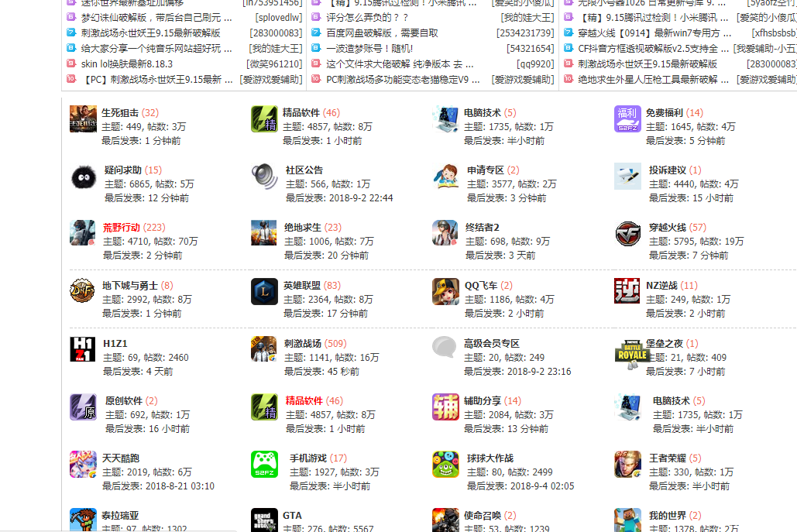
Task: Click the 生死狙击 forum icon
Action: (x=83, y=119)
